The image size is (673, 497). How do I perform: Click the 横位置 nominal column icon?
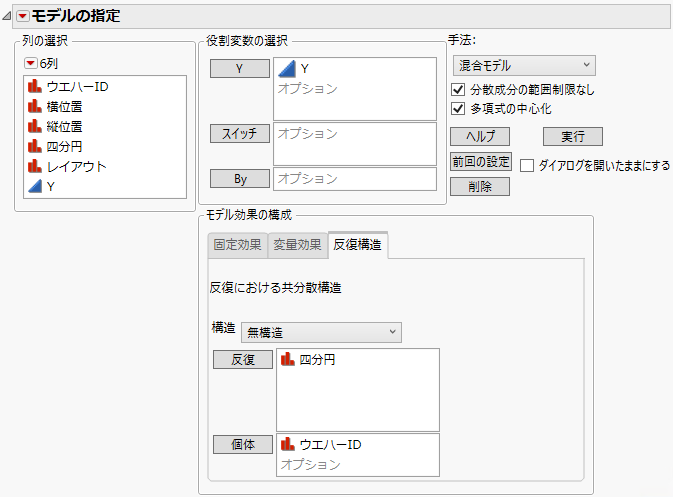tap(35, 106)
